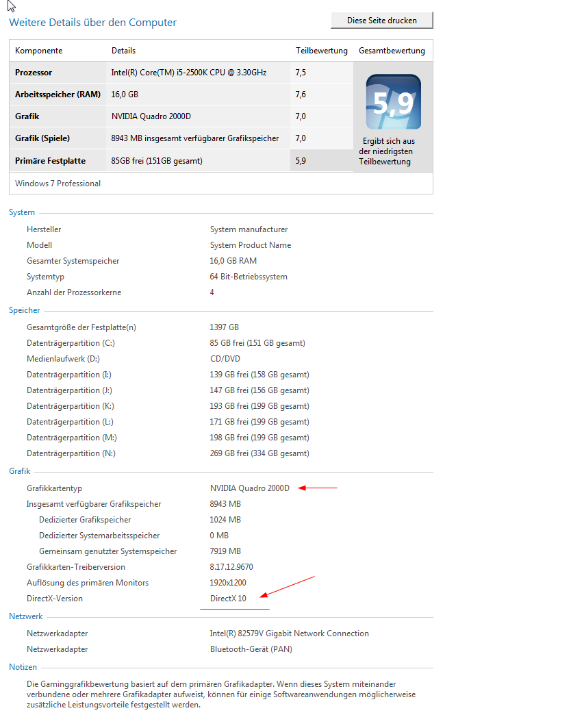This screenshot has width=571, height=728.
Task: Select 'NVIDIA Quadro 2000D' in the rating table
Action: [x=151, y=116]
